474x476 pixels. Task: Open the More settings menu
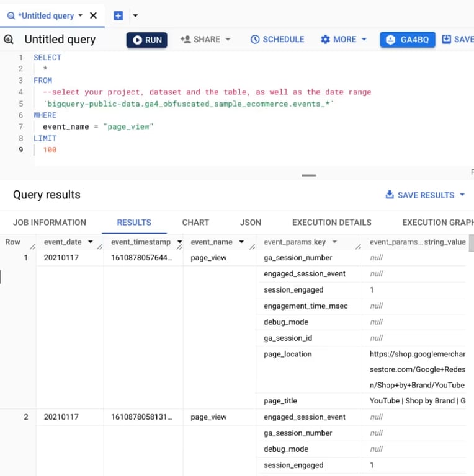pos(344,40)
